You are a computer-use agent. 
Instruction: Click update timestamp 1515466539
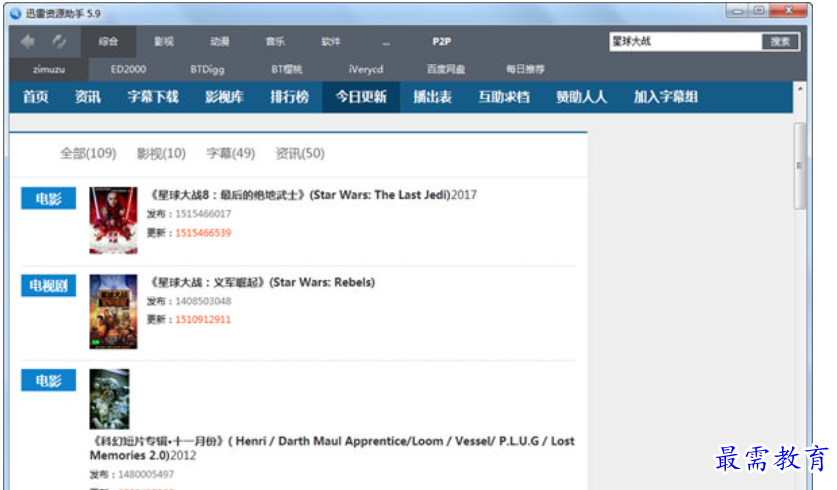(x=203, y=233)
